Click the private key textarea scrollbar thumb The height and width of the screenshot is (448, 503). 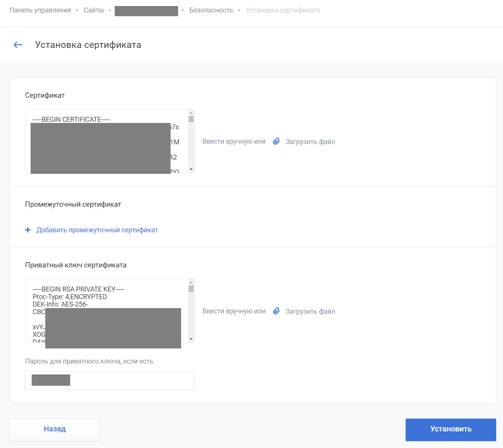(191, 289)
